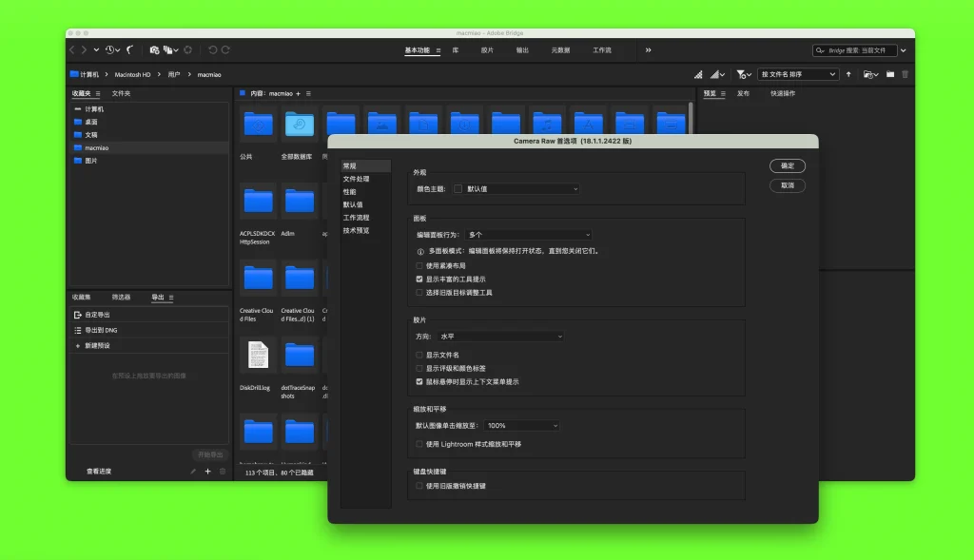Viewport: 974px width, 560px height.
Task: Click the 收藏夹 panel menu icon
Action: click(98, 94)
